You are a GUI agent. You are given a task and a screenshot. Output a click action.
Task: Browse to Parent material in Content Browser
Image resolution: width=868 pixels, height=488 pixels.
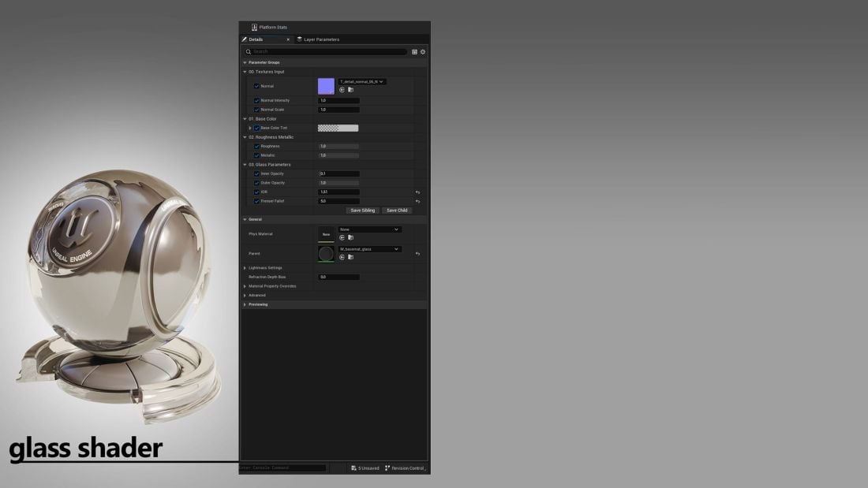coord(350,257)
